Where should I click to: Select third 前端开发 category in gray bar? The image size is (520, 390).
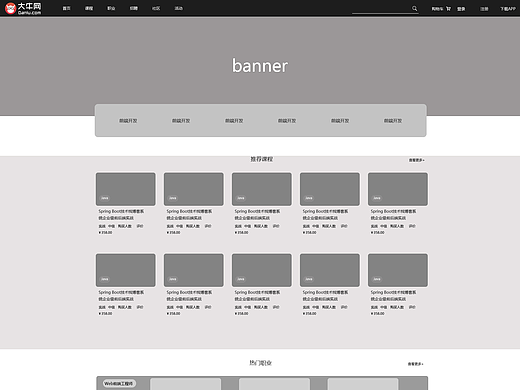[234, 121]
